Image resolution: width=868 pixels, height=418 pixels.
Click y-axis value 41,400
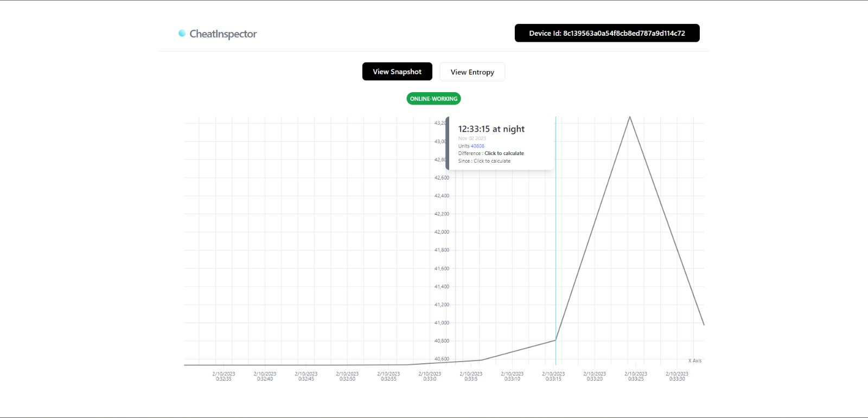click(442, 286)
